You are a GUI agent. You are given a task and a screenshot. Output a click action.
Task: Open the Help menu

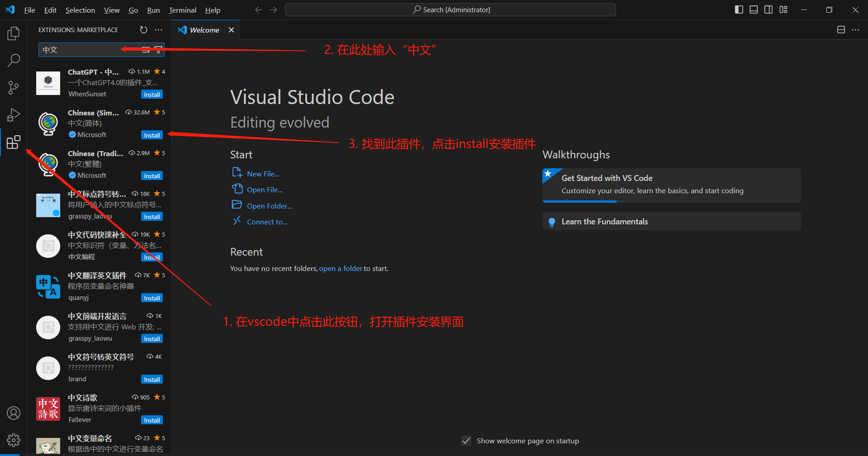point(213,10)
